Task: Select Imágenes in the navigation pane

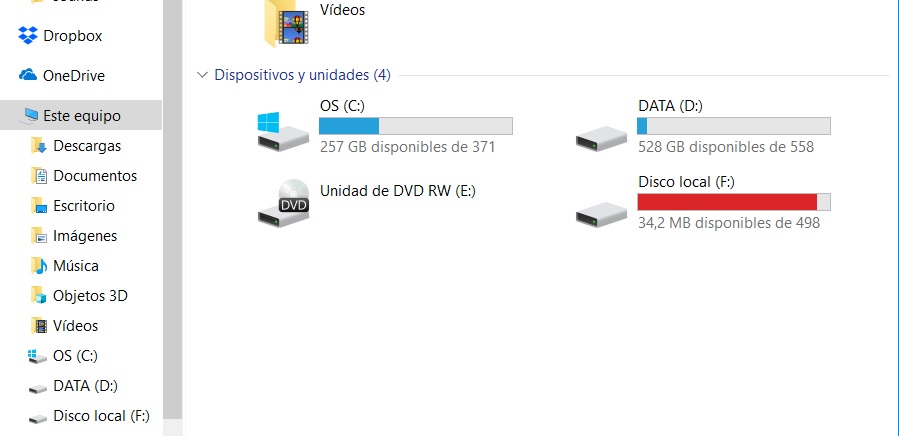Action: pyautogui.click(x=85, y=236)
